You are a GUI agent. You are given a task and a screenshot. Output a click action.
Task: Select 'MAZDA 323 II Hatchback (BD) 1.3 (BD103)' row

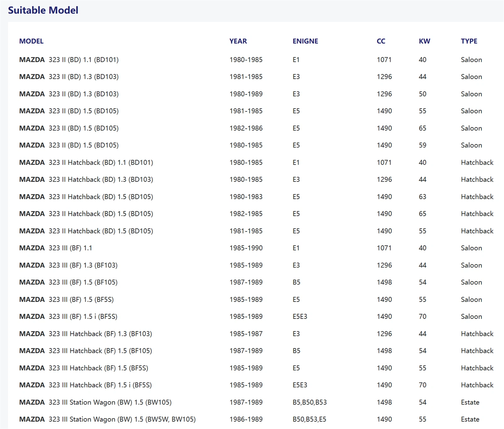click(x=256, y=179)
